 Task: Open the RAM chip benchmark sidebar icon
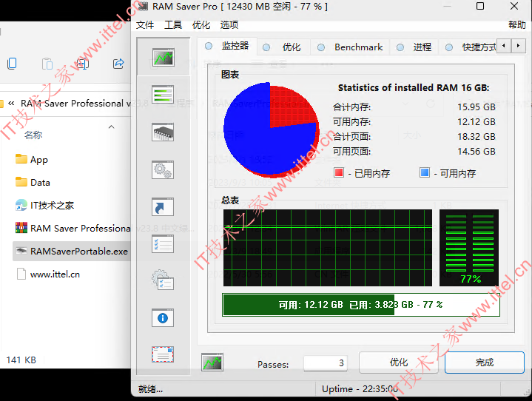[163, 132]
